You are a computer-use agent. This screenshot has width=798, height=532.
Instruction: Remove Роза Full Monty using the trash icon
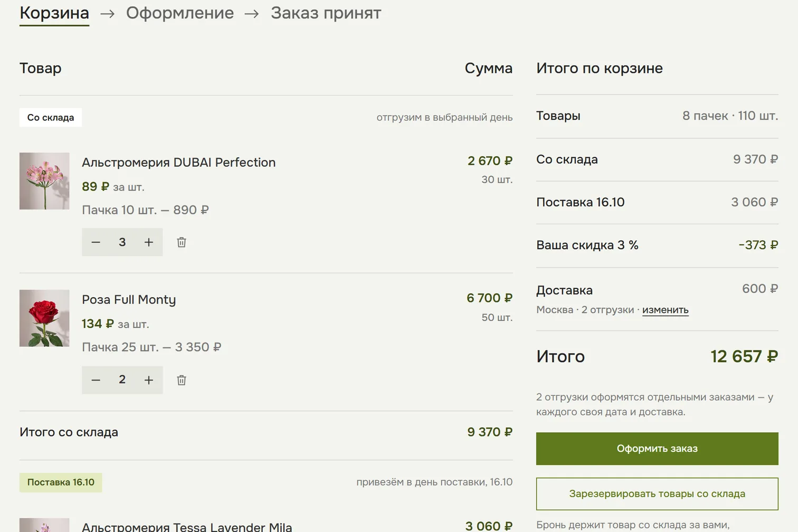point(182,380)
